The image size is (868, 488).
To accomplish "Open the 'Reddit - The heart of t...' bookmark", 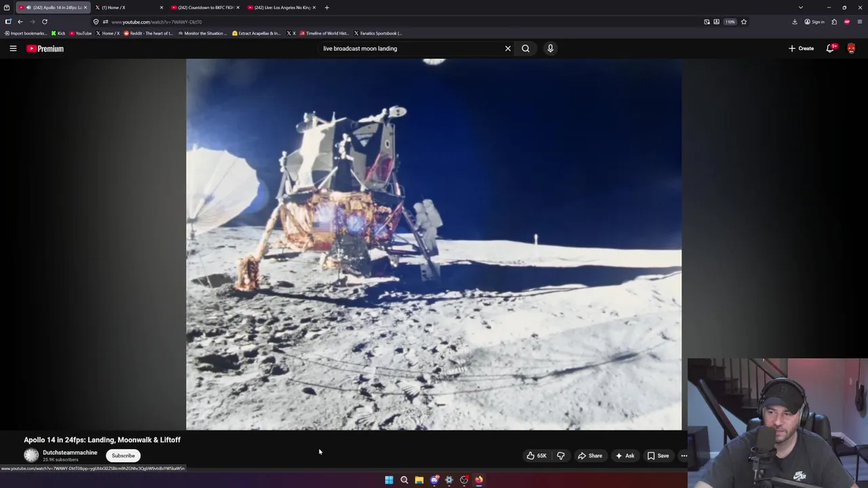I will coord(149,33).
